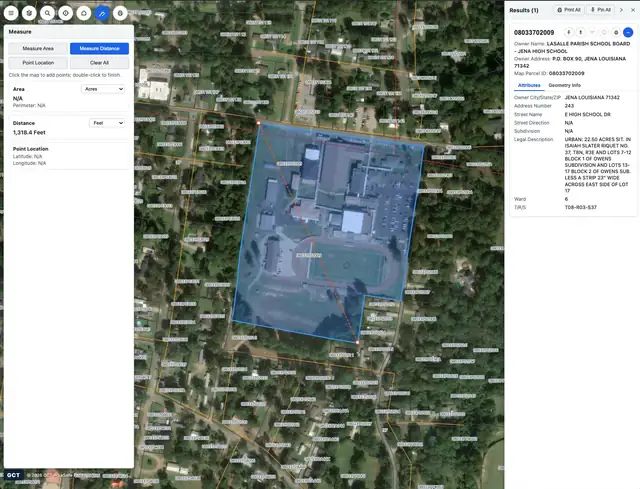640x489 pixels.
Task: Click the fifth round toolbar button left of measure
Action: coord(84,13)
